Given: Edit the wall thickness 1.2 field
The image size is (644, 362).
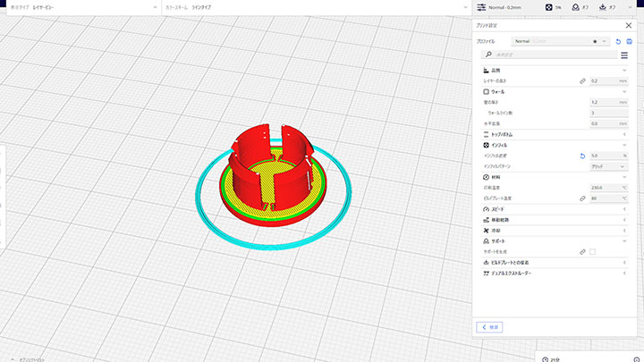Looking at the screenshot, I should (609, 102).
